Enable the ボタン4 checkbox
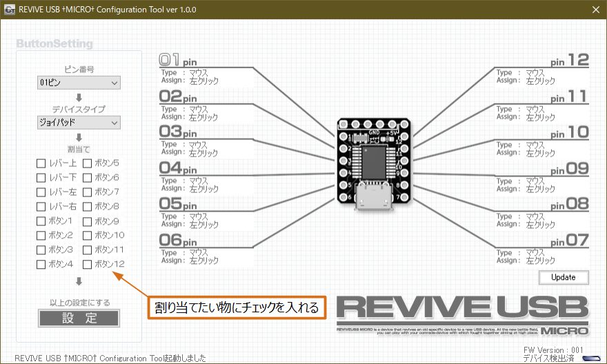This screenshot has width=607, height=364. [x=41, y=264]
